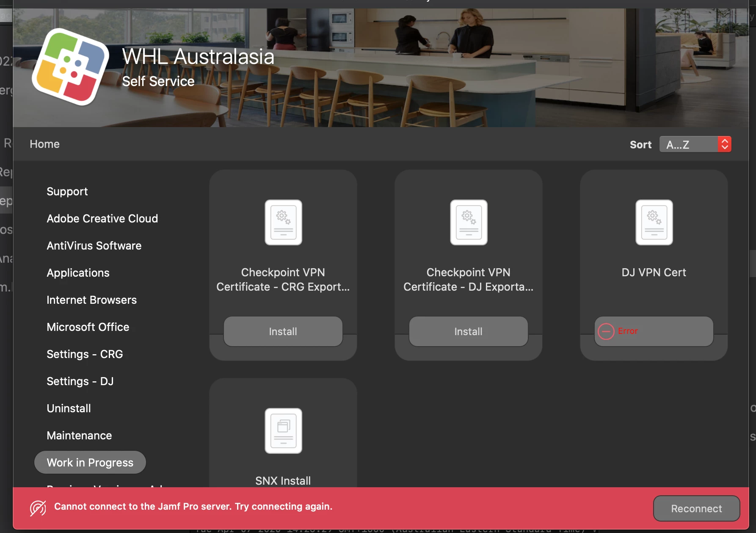Click the Sort label
Image resolution: width=756 pixels, height=533 pixels.
click(x=640, y=144)
